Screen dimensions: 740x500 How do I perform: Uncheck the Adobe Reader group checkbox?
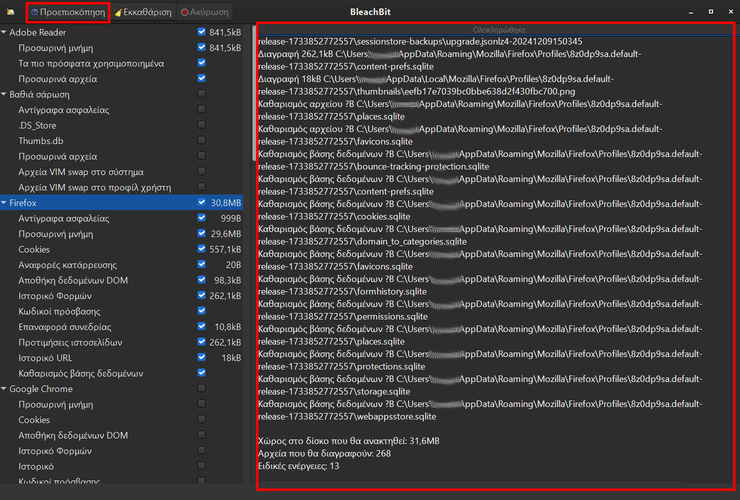point(202,32)
